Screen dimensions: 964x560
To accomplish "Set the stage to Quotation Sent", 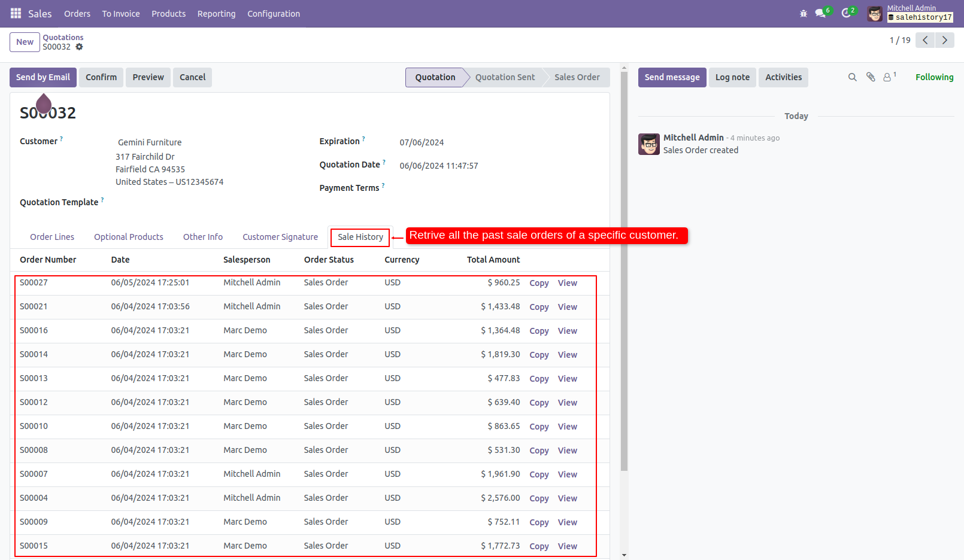I will coord(504,77).
